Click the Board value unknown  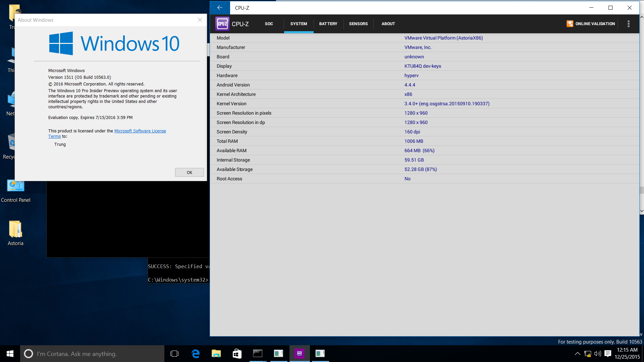click(414, 57)
